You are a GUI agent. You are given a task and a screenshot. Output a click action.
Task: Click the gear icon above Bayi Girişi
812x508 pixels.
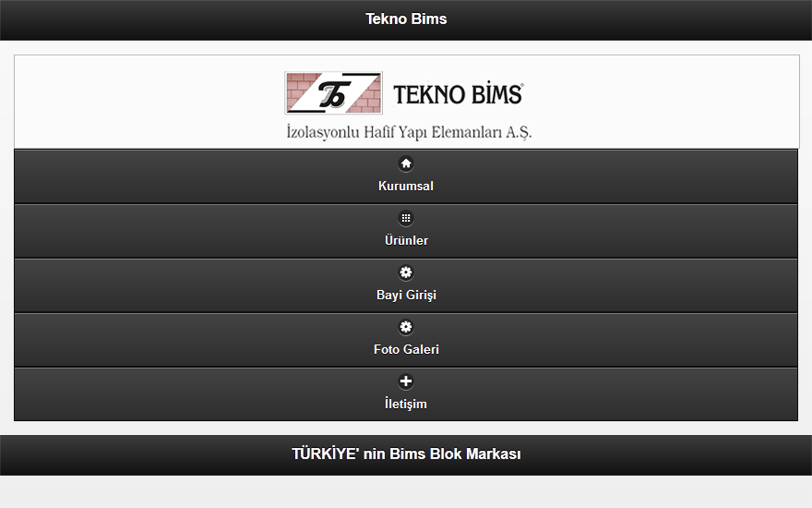pos(406,273)
